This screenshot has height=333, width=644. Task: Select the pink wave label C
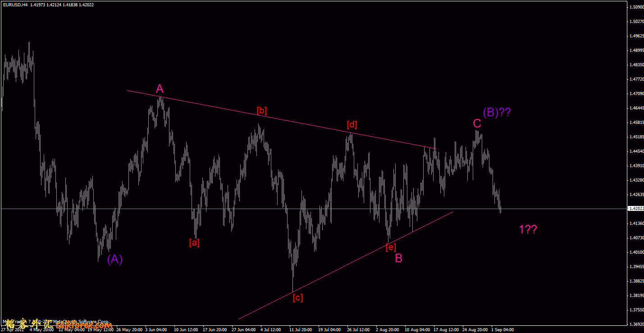[x=477, y=123]
